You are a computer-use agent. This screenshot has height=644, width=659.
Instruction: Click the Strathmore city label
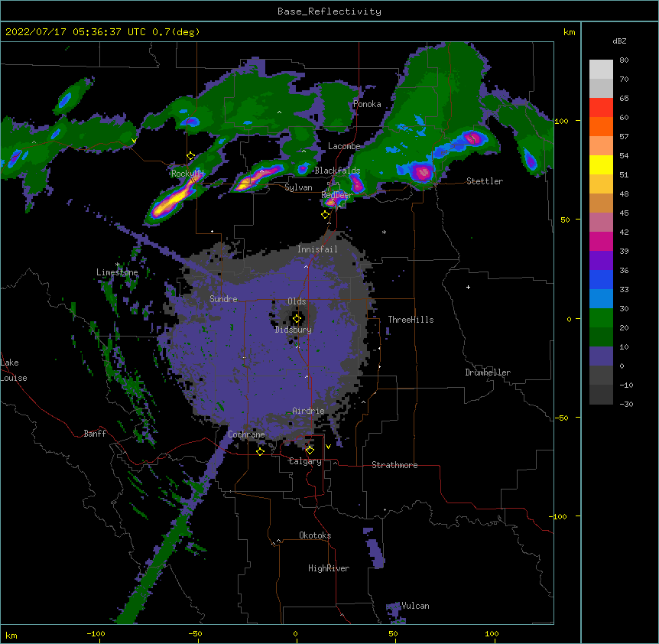(x=394, y=465)
